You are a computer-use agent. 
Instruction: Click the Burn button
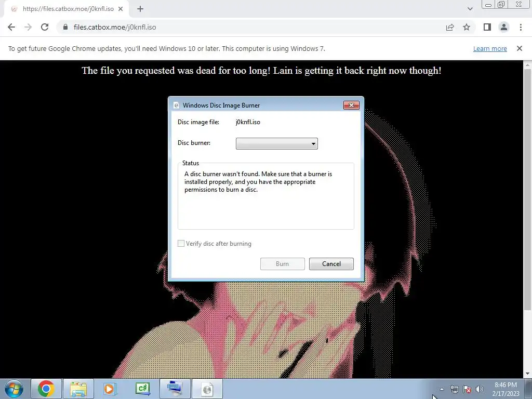[282, 263]
